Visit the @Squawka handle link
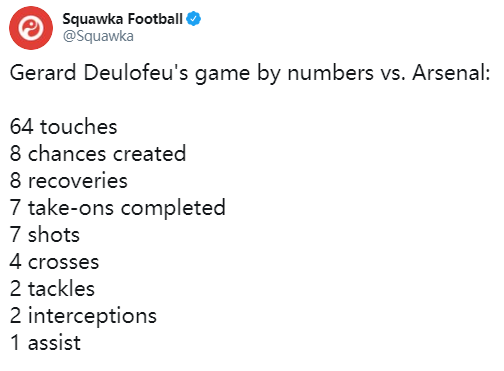Screen dimensions: 504x371 [98, 36]
